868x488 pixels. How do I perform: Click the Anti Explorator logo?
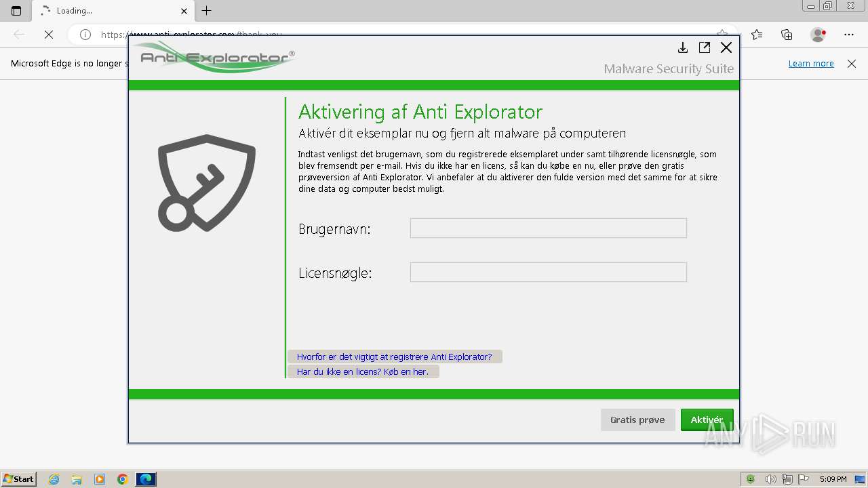pos(214,57)
